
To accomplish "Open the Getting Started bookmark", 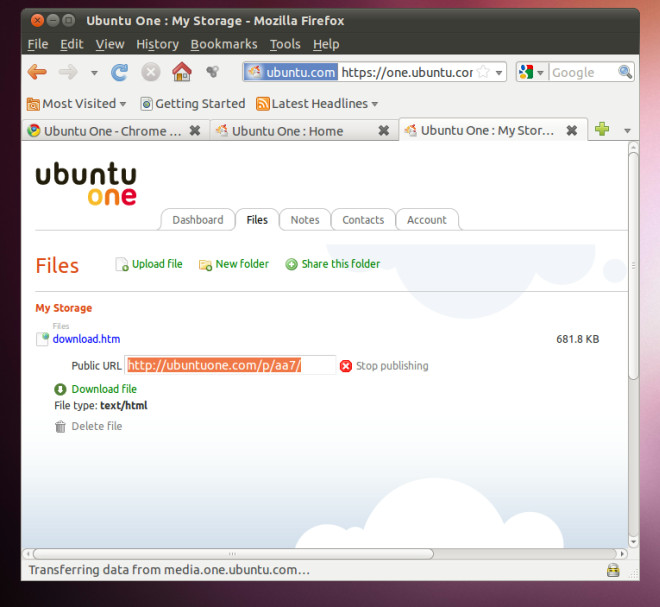I will click(193, 104).
